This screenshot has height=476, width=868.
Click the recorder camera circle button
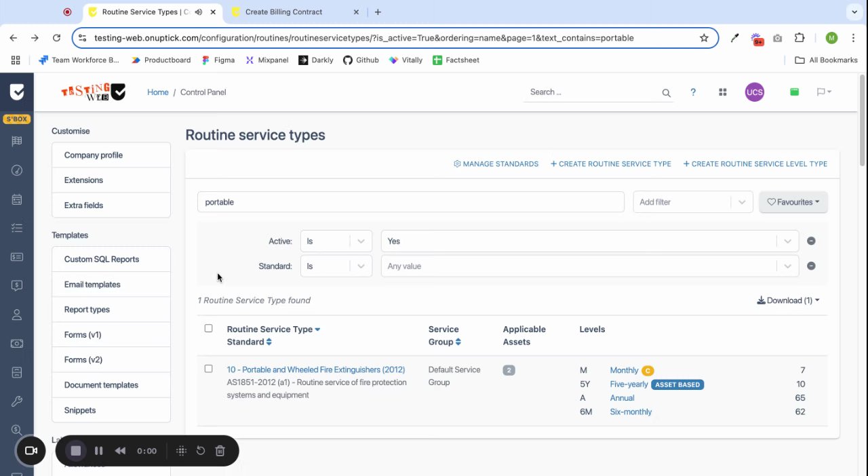point(31,451)
